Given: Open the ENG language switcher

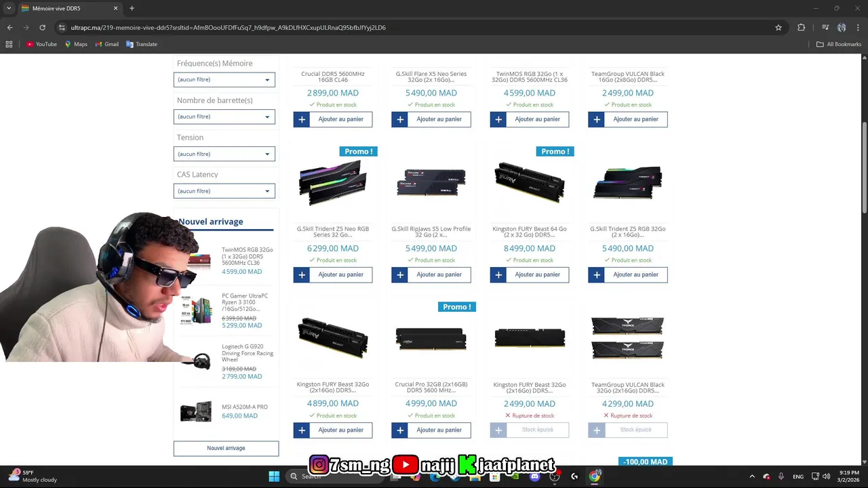Looking at the screenshot, I should tap(798, 476).
